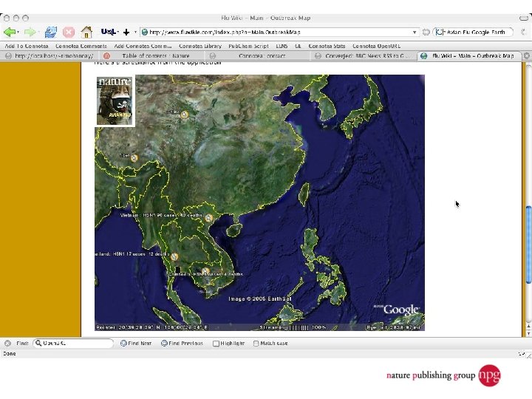Image resolution: width=532 pixels, height=399 pixels.
Task: Click the Image © 2005 EarthSat text
Action: coord(260,299)
